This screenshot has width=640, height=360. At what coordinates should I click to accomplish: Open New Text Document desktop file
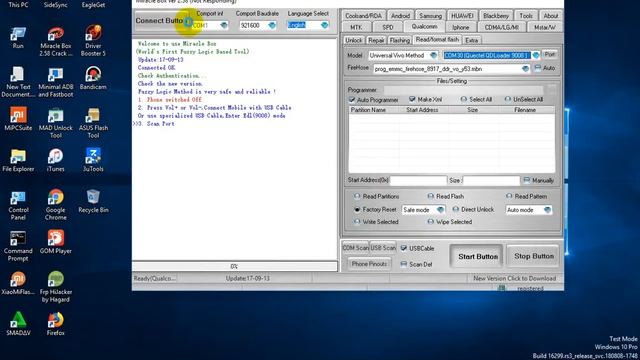click(18, 82)
